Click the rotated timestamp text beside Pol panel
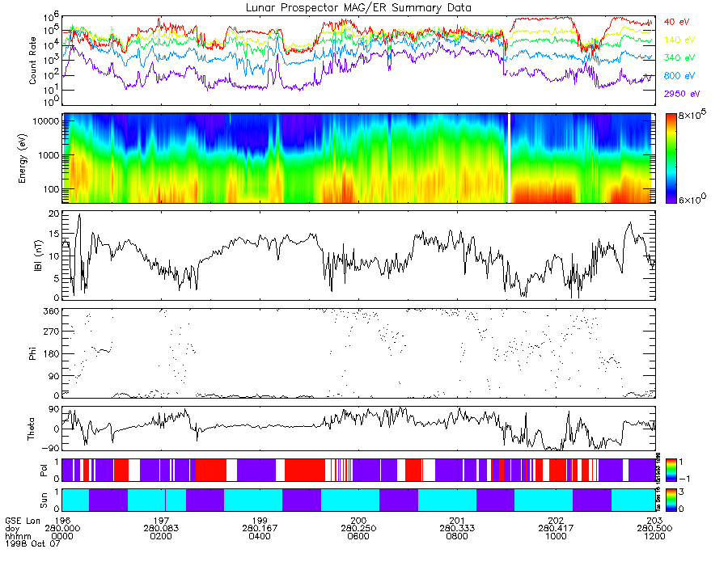 point(658,481)
